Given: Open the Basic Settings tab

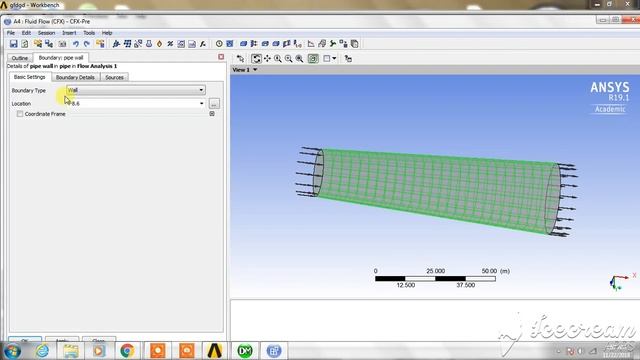Looking at the screenshot, I should tap(29, 77).
